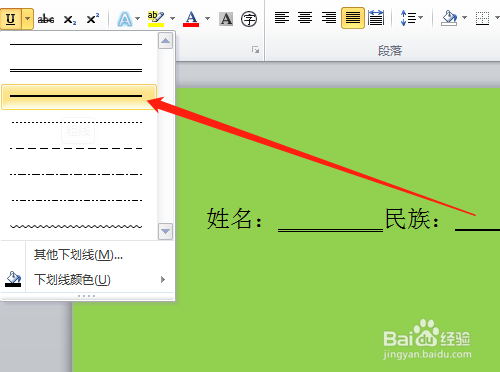The width and height of the screenshot is (500, 372).
Task: Click the menu resize grip dots
Action: point(86,296)
